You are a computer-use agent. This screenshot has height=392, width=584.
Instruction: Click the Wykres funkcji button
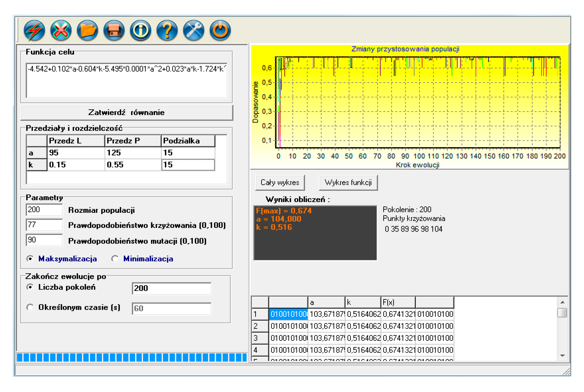pyautogui.click(x=348, y=183)
